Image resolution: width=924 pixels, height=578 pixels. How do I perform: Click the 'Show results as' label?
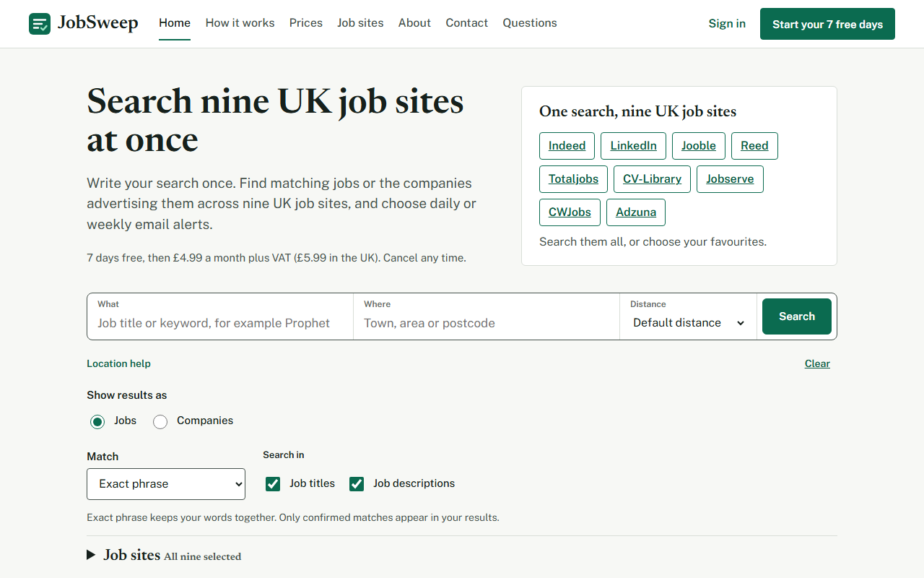click(127, 395)
